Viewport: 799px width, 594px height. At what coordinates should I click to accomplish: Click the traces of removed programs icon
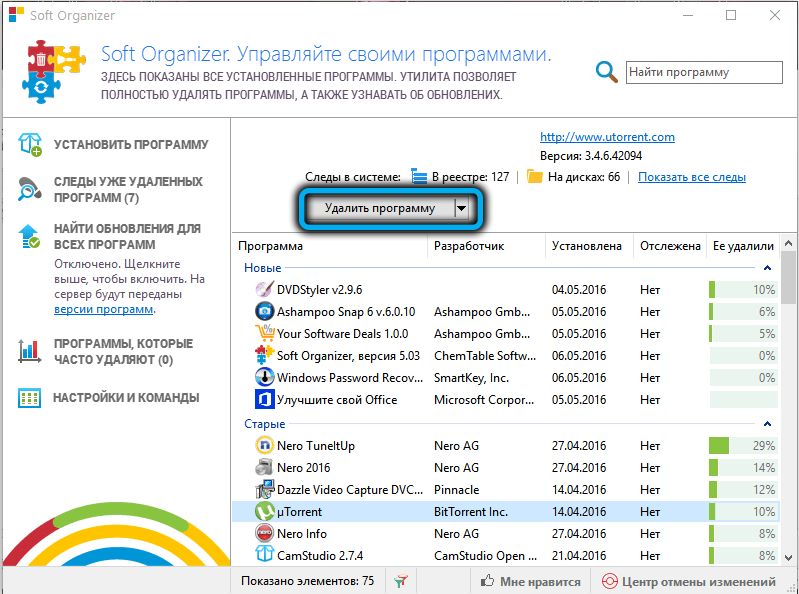click(x=30, y=189)
